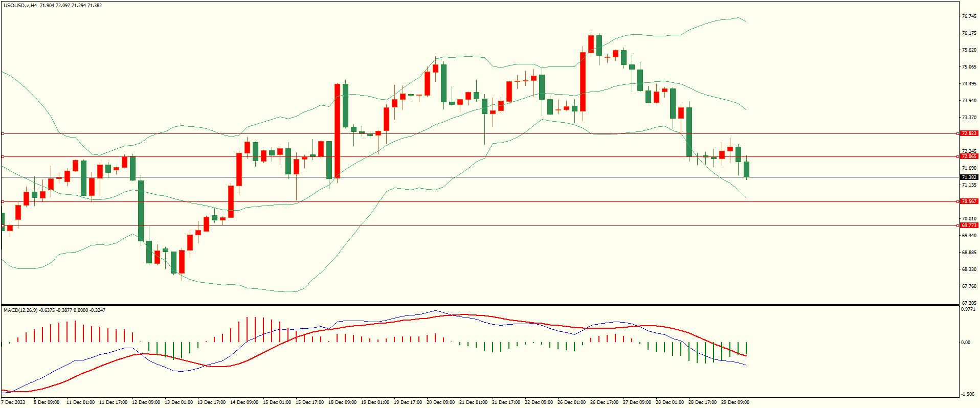Click 67.760 on the price scale
The image size is (980, 408).
coord(969,286)
